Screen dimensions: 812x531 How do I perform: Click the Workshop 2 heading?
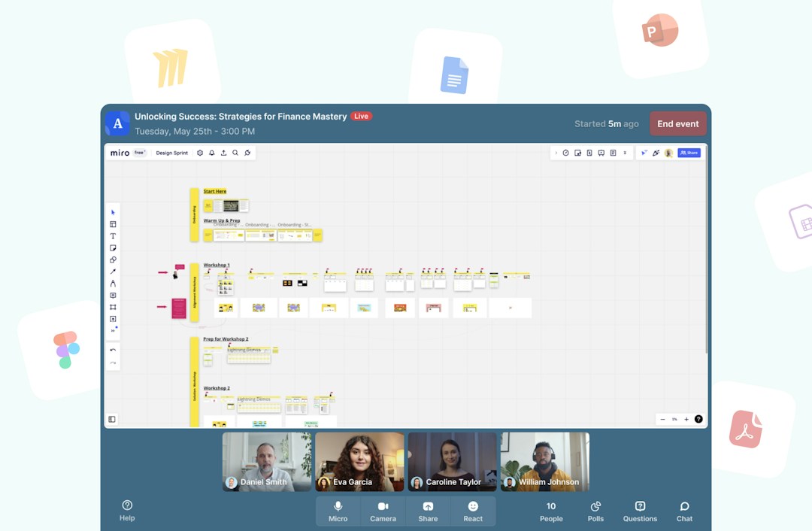pyautogui.click(x=217, y=388)
